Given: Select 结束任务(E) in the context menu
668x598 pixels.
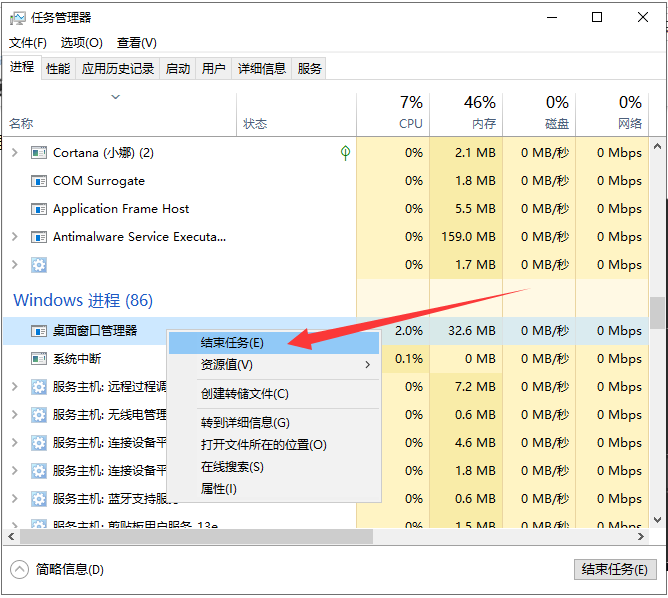Looking at the screenshot, I should click(232, 342).
